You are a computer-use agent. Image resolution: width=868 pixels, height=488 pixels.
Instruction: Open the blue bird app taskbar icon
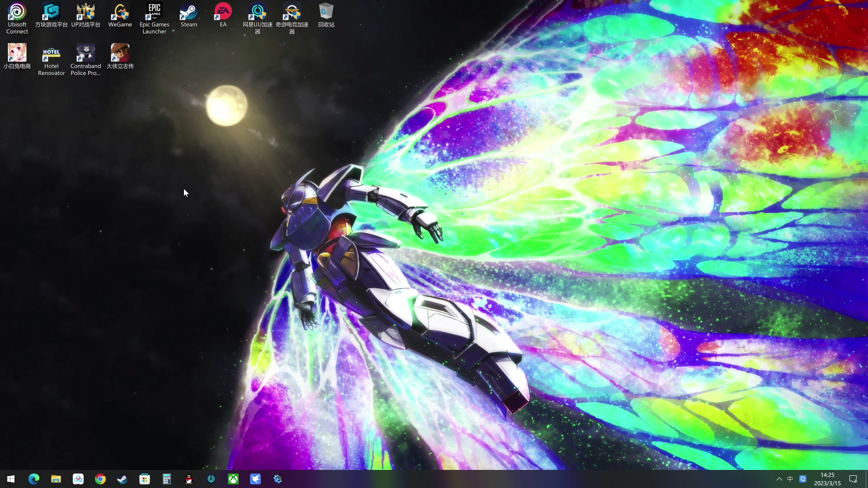click(x=255, y=479)
